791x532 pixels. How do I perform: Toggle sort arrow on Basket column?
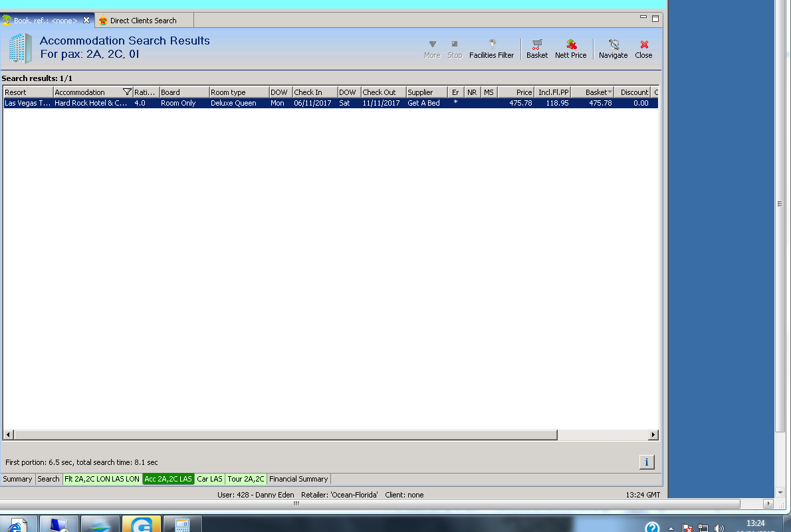point(610,92)
